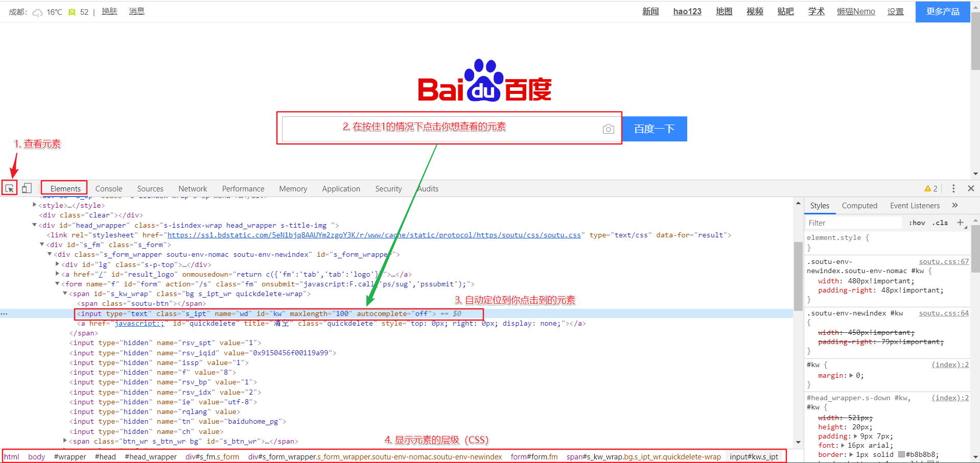Screen dimensions: 980x463
Task: Collapse the s_fm div node
Action: pos(42,245)
